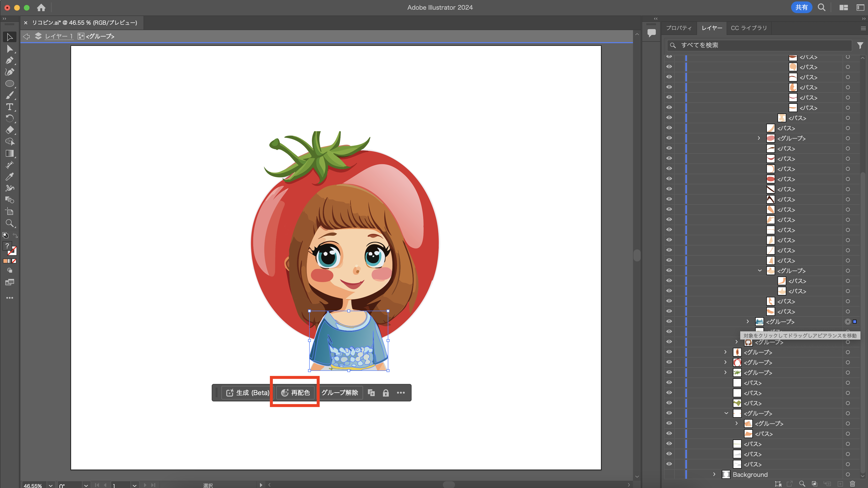The height and width of the screenshot is (488, 868).
Task: Click the Home icon in title bar
Action: [41, 8]
